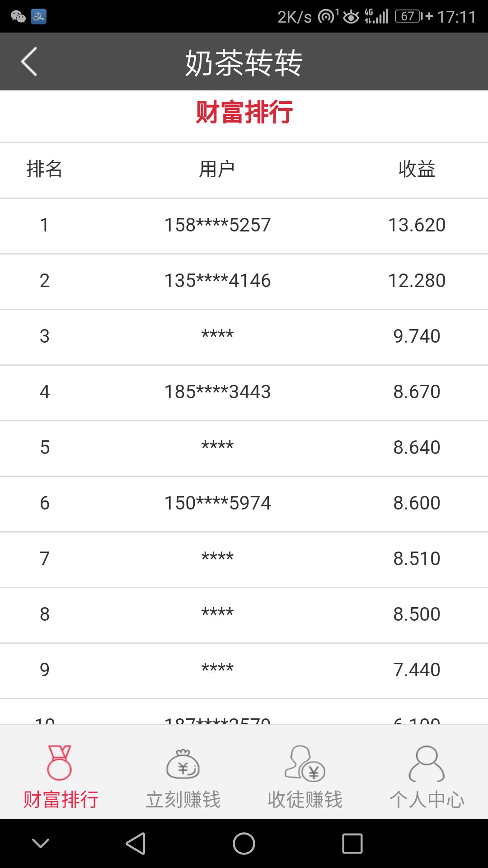Tap the 立刻赚钱 money bag icon

pyautogui.click(x=183, y=764)
